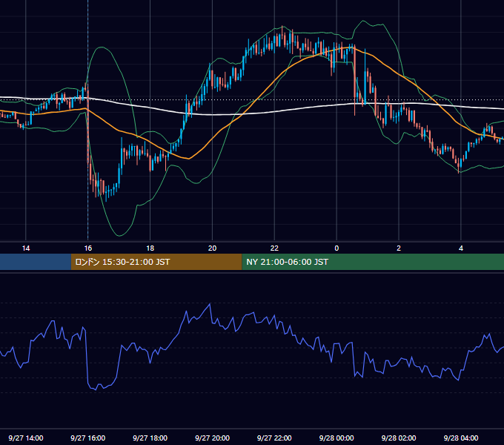The height and width of the screenshot is (445, 504).
Task: Click the 18 hour label on time axis
Action: 150,248
